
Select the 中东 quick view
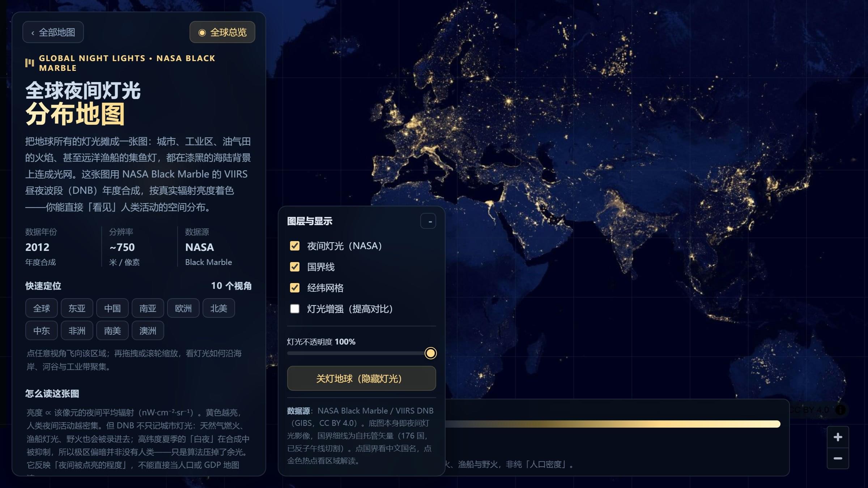click(42, 331)
